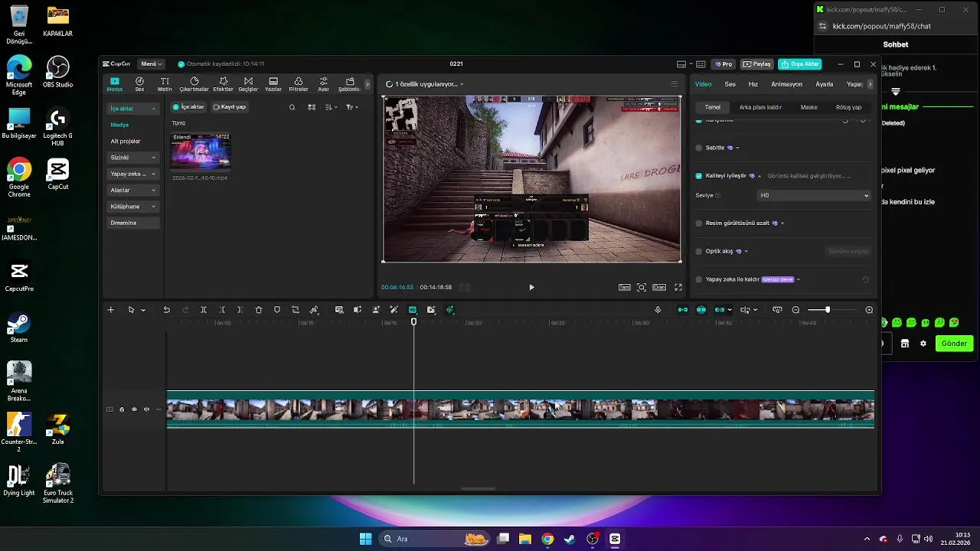Lock the video track in timeline

coord(122,409)
